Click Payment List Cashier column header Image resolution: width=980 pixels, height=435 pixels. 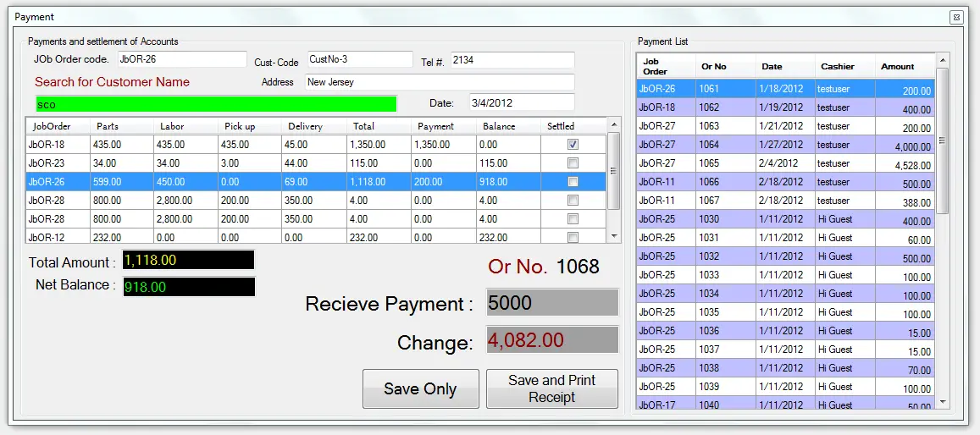click(845, 66)
